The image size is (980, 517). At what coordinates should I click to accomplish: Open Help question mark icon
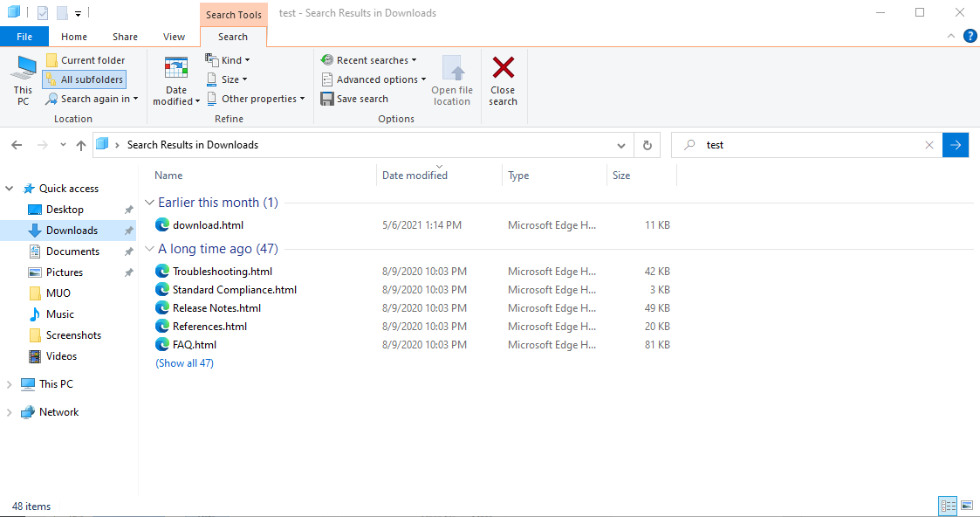click(970, 37)
